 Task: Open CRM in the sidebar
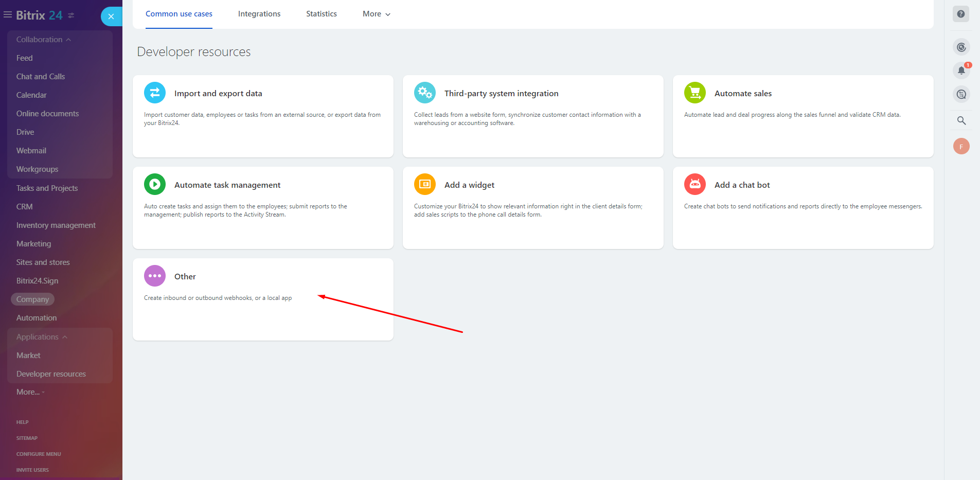25,207
